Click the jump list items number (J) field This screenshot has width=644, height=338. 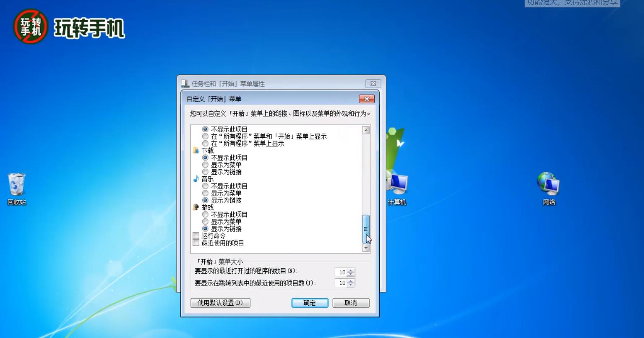click(x=341, y=283)
